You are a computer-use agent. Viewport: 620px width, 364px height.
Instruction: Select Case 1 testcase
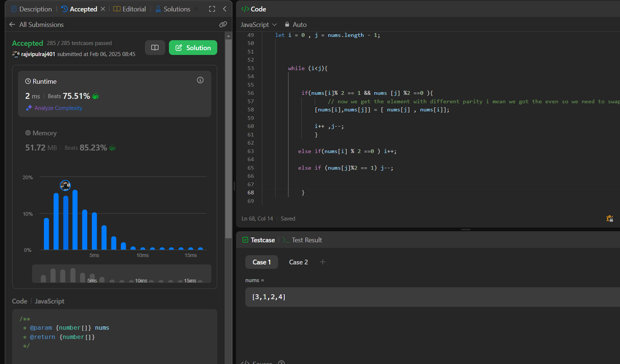coord(261,262)
